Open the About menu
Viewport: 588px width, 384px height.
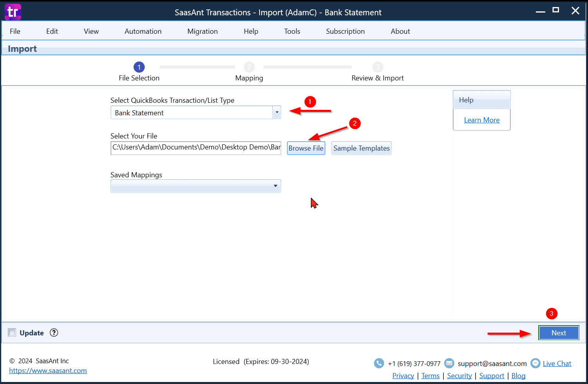(x=400, y=31)
